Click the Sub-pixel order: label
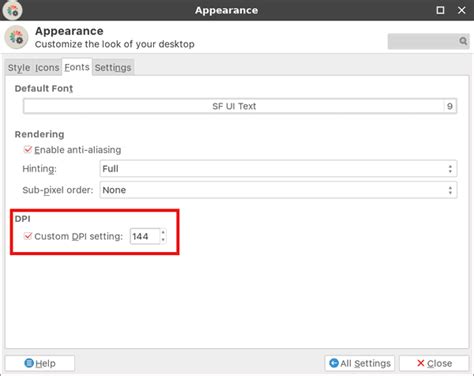The image size is (474, 376). tap(58, 190)
